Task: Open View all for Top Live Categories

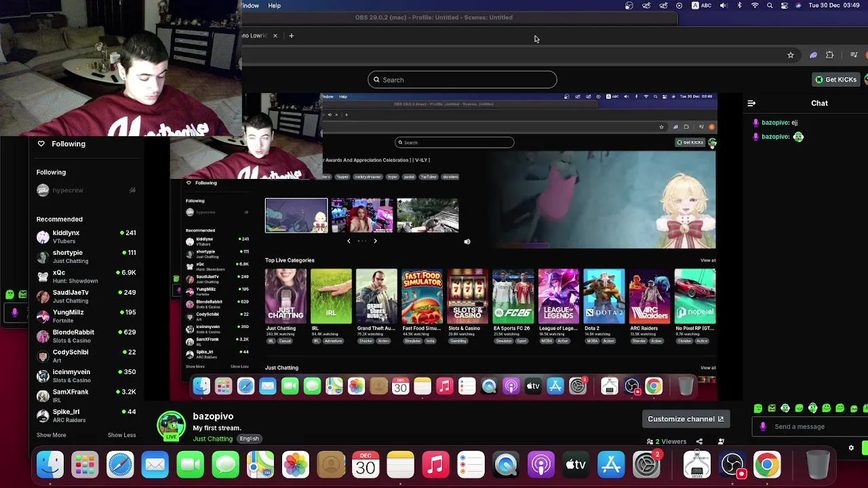Action: tap(708, 260)
